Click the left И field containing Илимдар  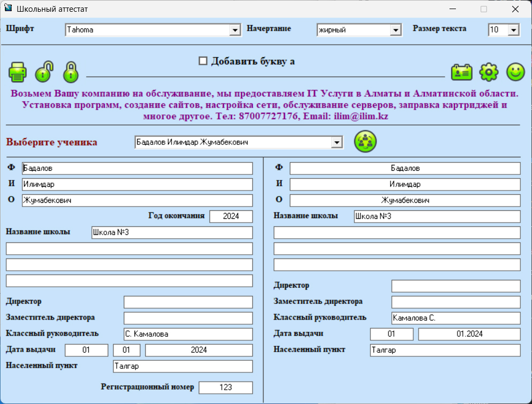137,185
